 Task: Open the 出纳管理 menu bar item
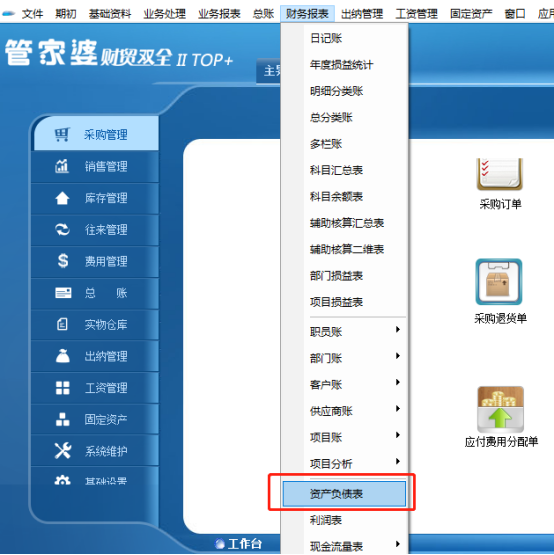tap(362, 14)
